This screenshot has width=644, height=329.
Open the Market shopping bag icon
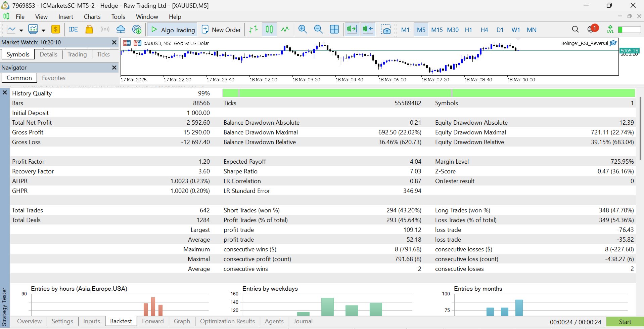[x=89, y=30]
